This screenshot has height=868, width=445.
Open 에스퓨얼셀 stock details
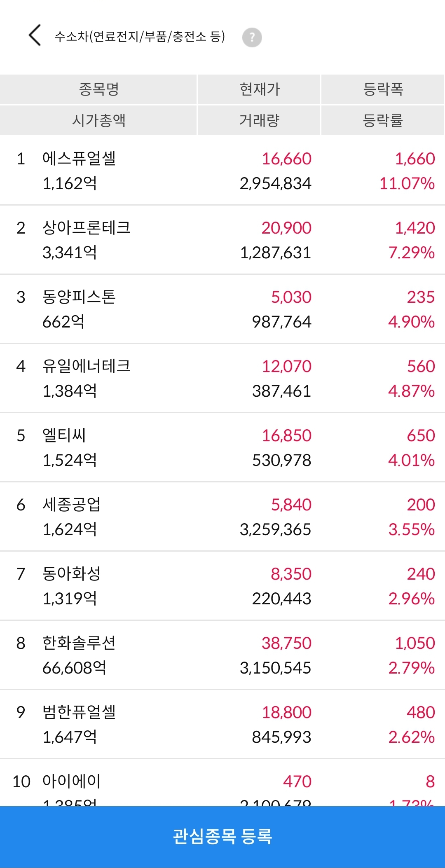pos(222,171)
